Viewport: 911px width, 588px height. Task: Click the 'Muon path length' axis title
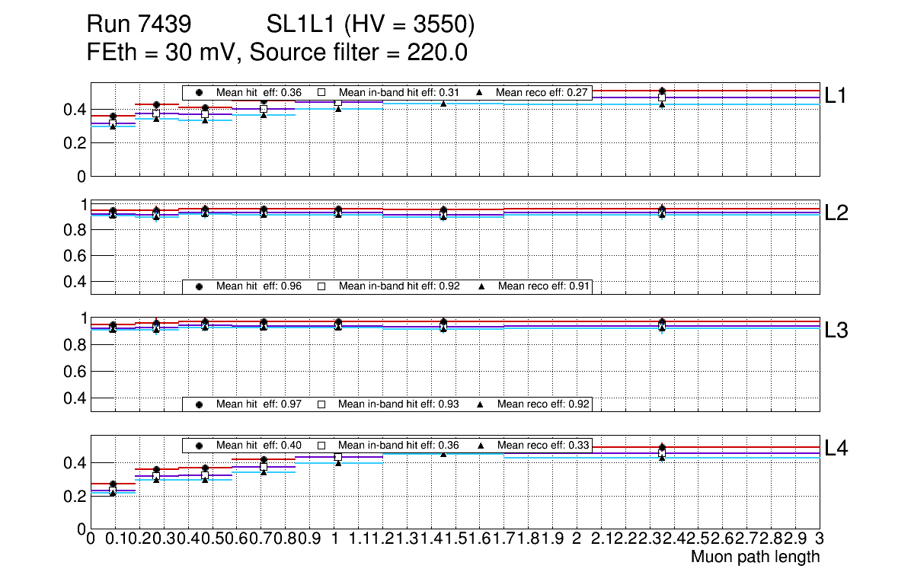click(755, 557)
